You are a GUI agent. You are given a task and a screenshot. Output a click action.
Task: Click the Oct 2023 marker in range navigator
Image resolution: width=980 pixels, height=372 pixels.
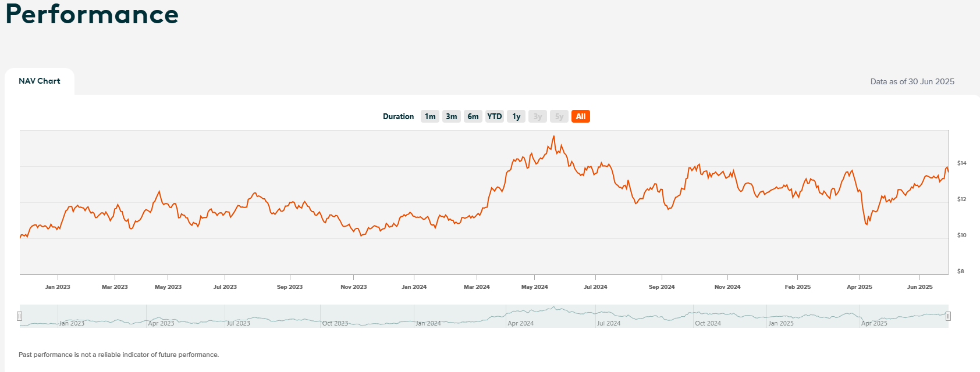335,323
